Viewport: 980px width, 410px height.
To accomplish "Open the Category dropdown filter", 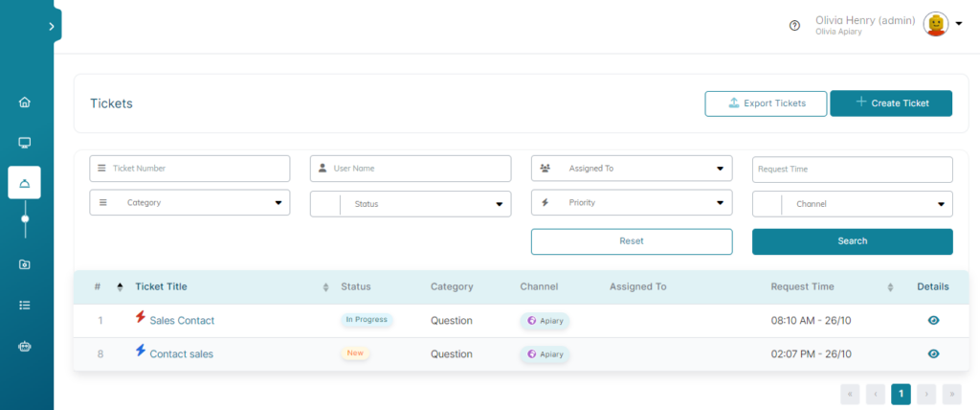I will (x=189, y=203).
